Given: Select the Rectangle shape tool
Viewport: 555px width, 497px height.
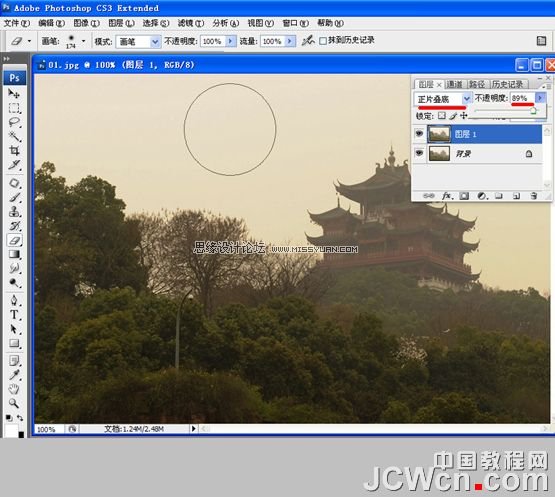Looking at the screenshot, I should 14,343.
